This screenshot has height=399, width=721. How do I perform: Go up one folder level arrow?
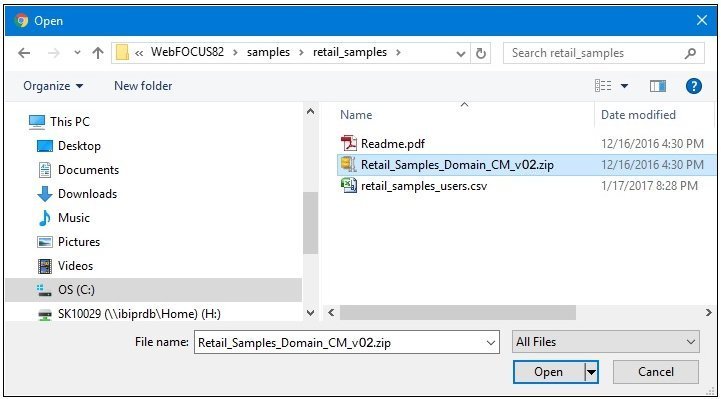point(97,53)
